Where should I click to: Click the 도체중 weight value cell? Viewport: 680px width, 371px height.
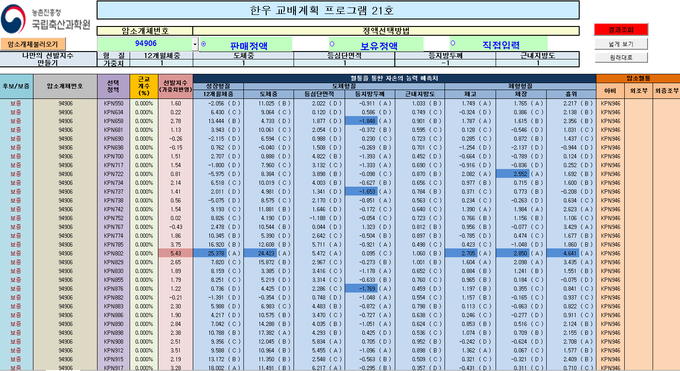coord(243,63)
